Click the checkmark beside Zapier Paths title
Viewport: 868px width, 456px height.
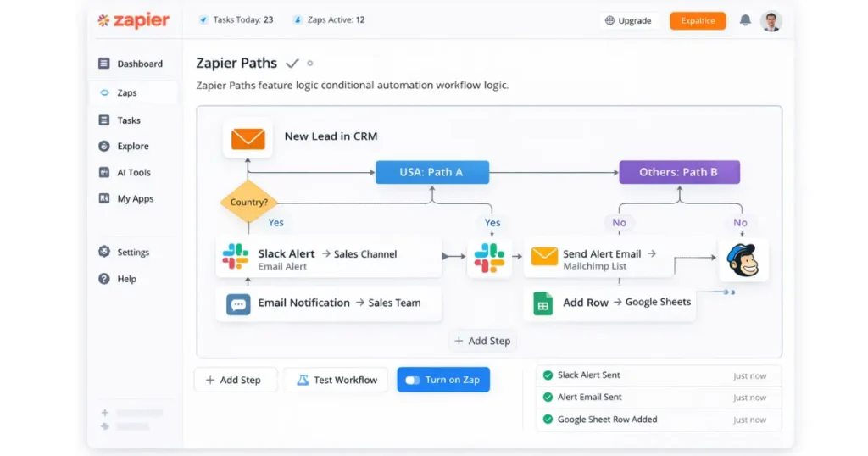(x=292, y=64)
